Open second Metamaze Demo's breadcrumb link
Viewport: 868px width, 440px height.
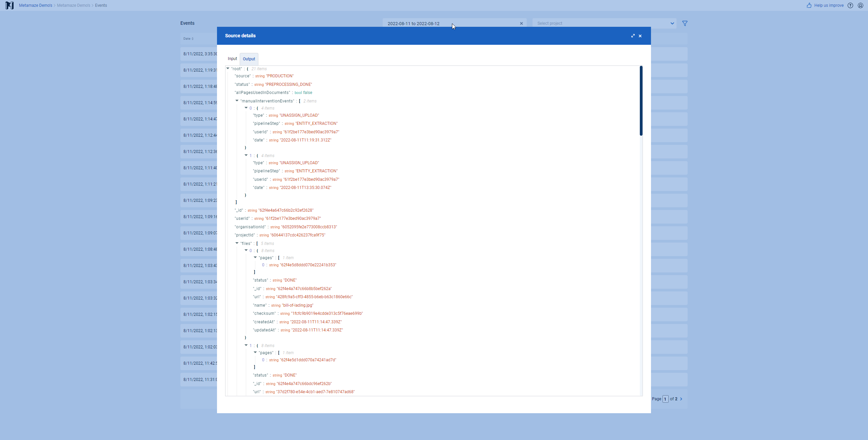[x=74, y=5]
